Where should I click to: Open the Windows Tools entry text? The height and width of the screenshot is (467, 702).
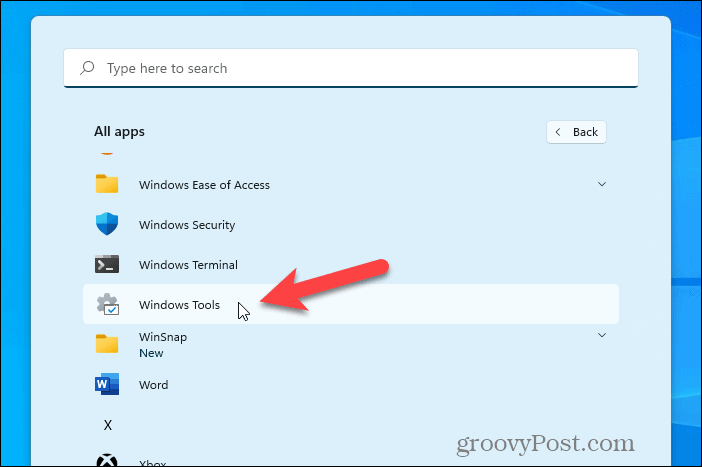coord(179,305)
